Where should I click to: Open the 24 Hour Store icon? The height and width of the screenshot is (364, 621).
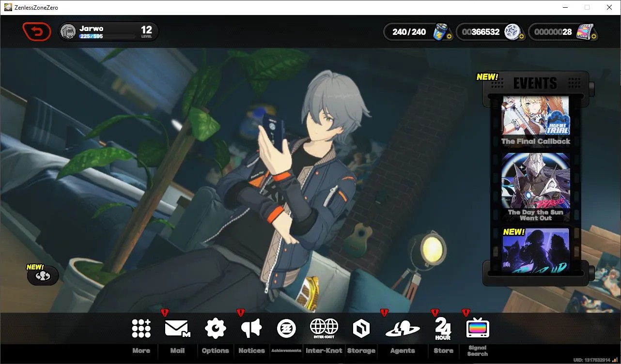coord(443,329)
